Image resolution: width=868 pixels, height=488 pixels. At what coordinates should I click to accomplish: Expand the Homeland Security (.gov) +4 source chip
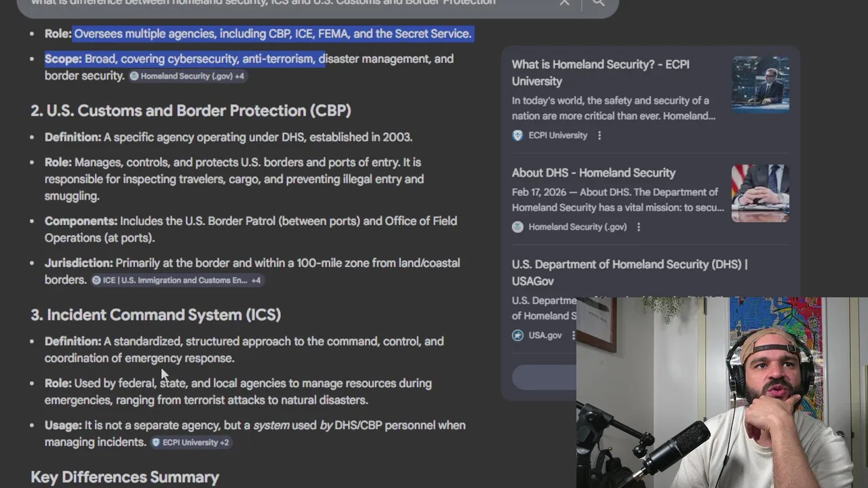pyautogui.click(x=187, y=76)
